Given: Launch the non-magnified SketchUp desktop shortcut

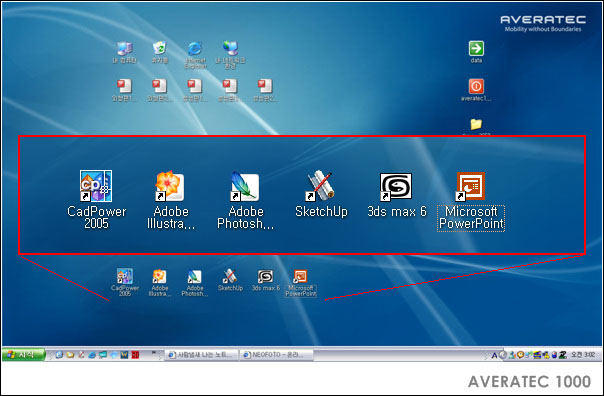Looking at the screenshot, I should [230, 280].
